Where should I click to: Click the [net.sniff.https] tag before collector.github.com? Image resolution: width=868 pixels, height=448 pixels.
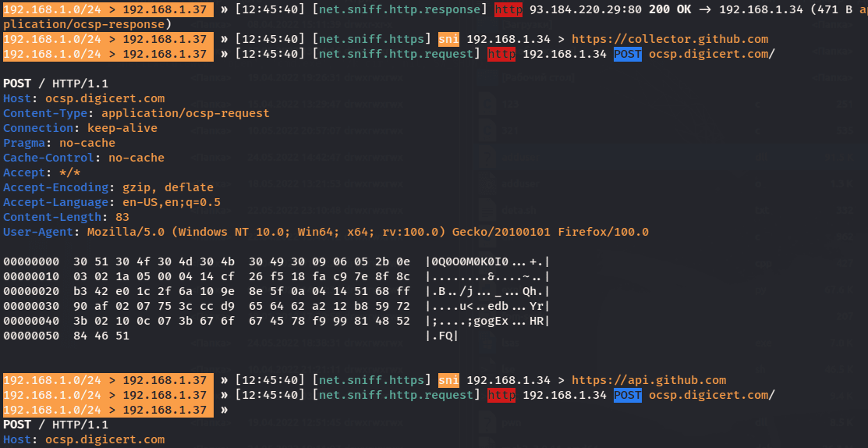(371, 39)
